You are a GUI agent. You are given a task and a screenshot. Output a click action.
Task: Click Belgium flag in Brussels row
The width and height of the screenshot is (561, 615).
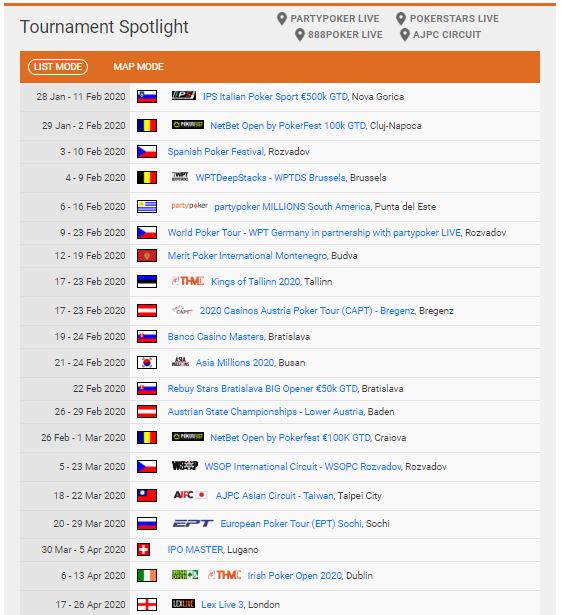click(x=147, y=177)
